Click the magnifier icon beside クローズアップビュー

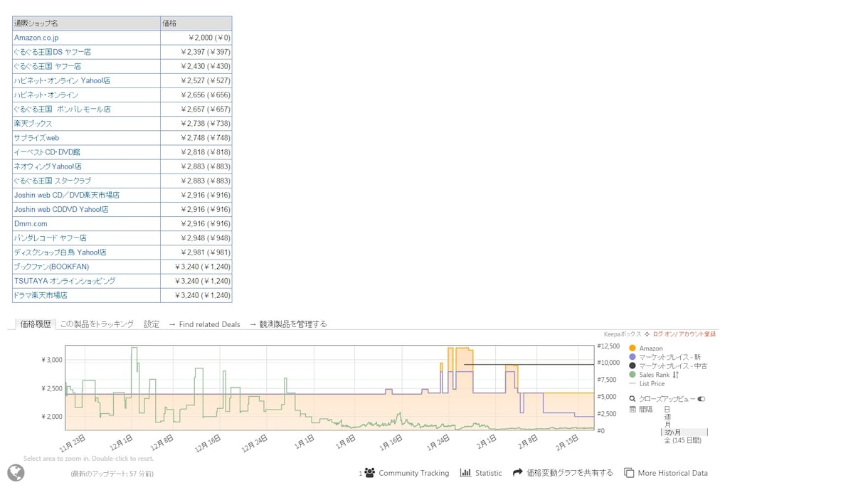point(633,399)
